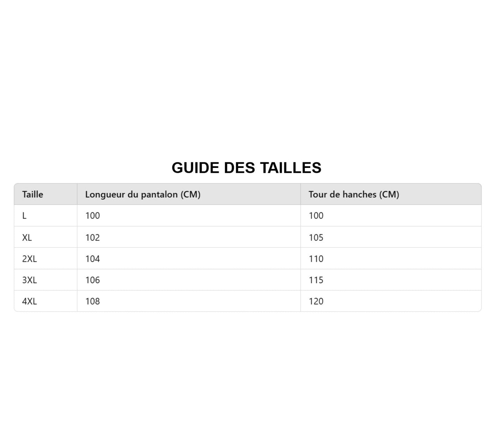Select pant length value 106
Viewport: 497px width, 448px height.
pyautogui.click(x=93, y=280)
